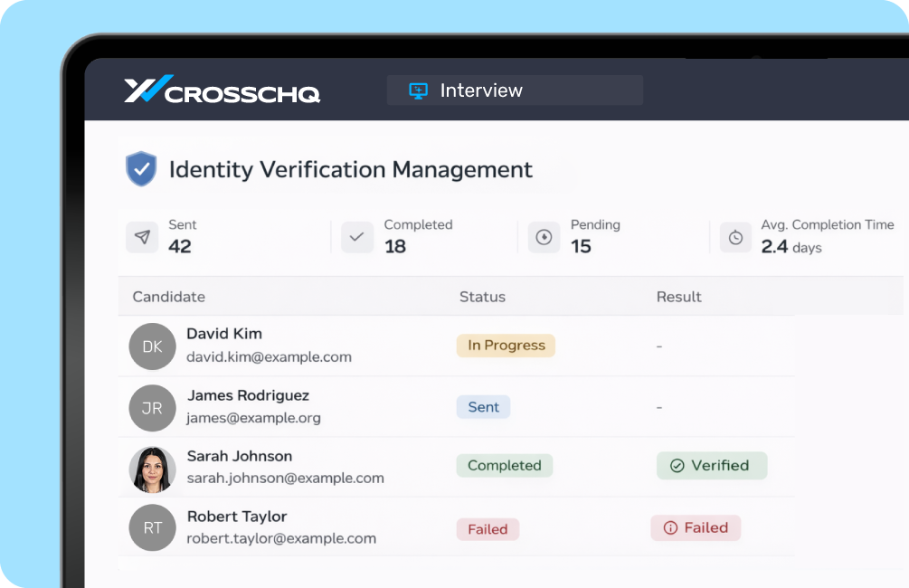Select the monitor icon beside Interview

coord(417,90)
